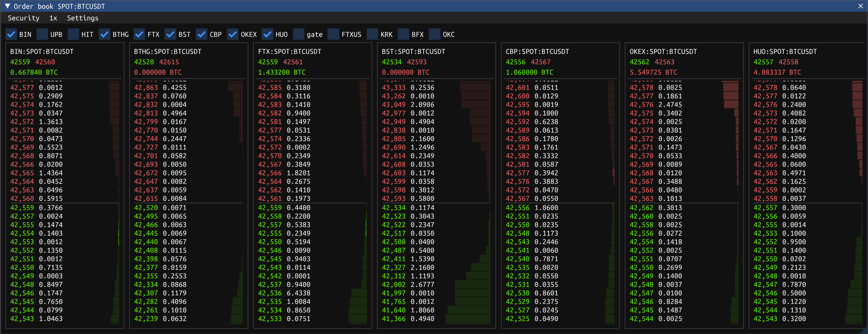This screenshot has height=334, width=868.
Task: Enable the gate exchange checkbox
Action: click(x=299, y=34)
